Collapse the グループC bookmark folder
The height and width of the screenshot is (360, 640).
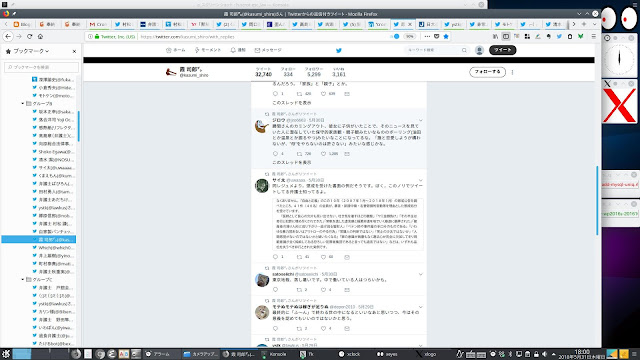tap(23, 280)
